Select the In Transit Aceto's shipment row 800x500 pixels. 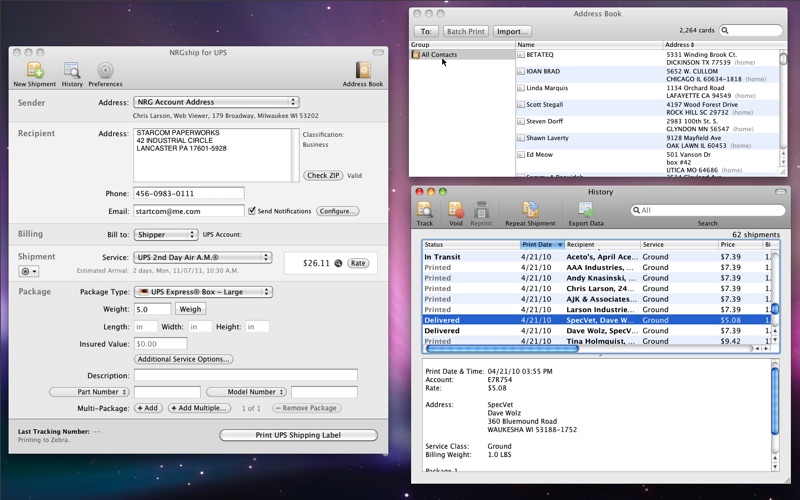click(596, 257)
